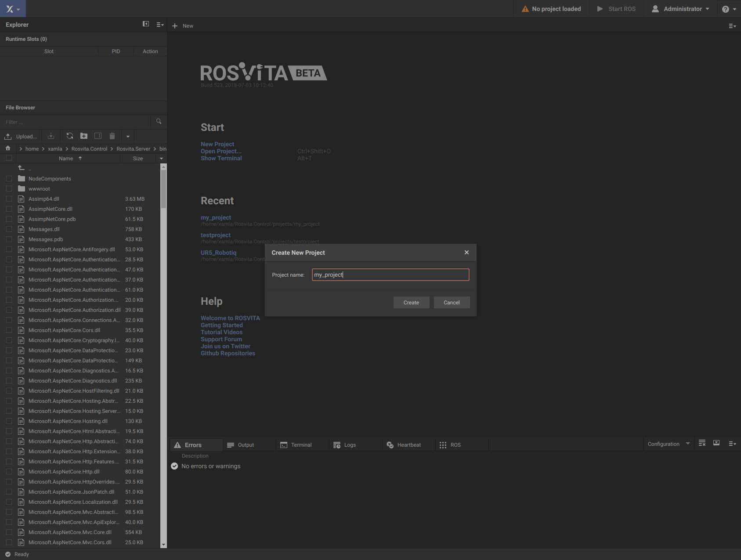
Task: Switch to the Terminal tab
Action: 303,445
